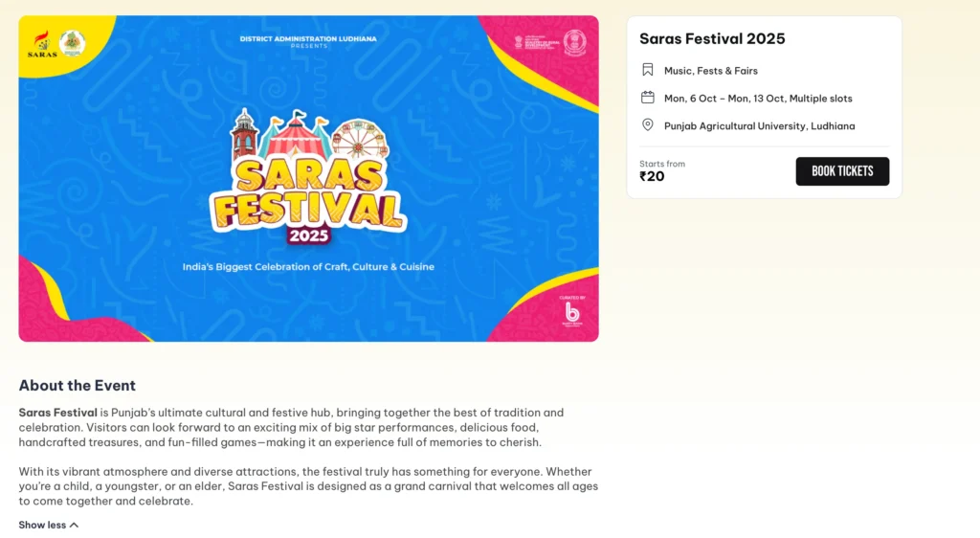Click the Mon, 6 Oct – Mon, 13 Oct date text

[758, 98]
